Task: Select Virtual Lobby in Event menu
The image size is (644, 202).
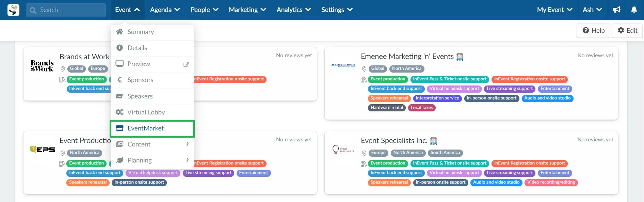Action: click(x=152, y=112)
